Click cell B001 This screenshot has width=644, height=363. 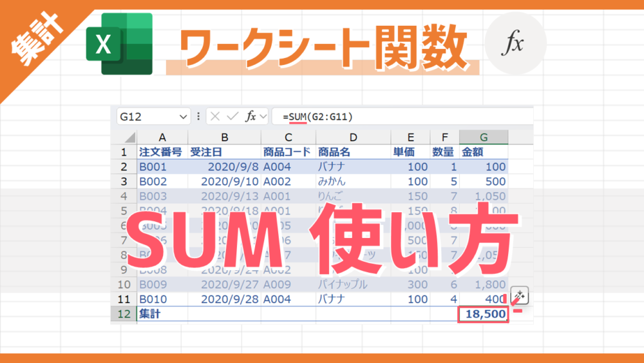click(x=162, y=166)
